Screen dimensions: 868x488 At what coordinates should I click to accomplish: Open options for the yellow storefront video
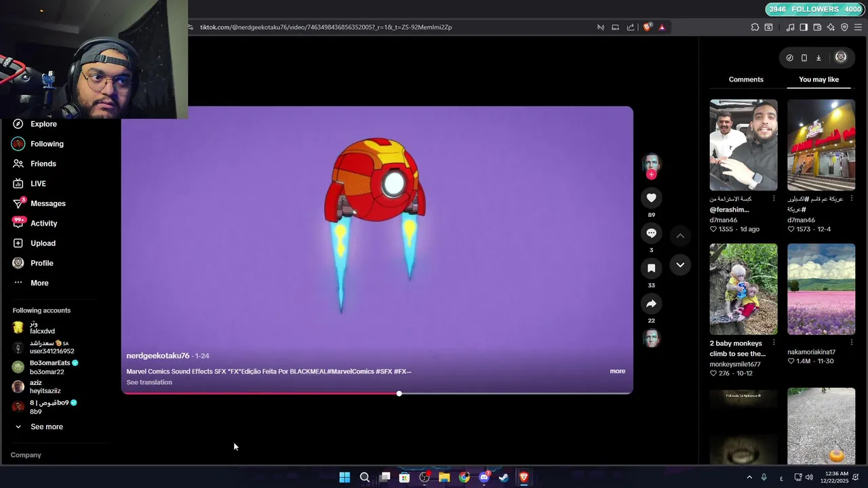pos(851,199)
